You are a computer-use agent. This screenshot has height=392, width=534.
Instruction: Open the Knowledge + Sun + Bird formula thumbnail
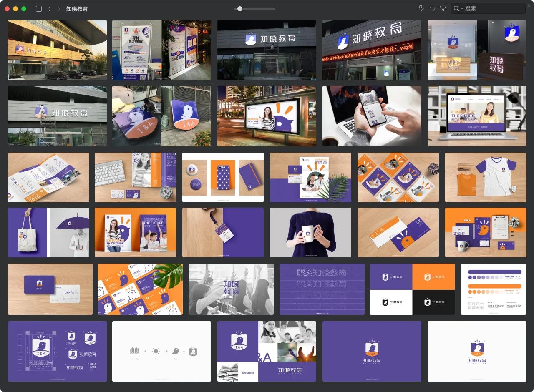(x=161, y=351)
